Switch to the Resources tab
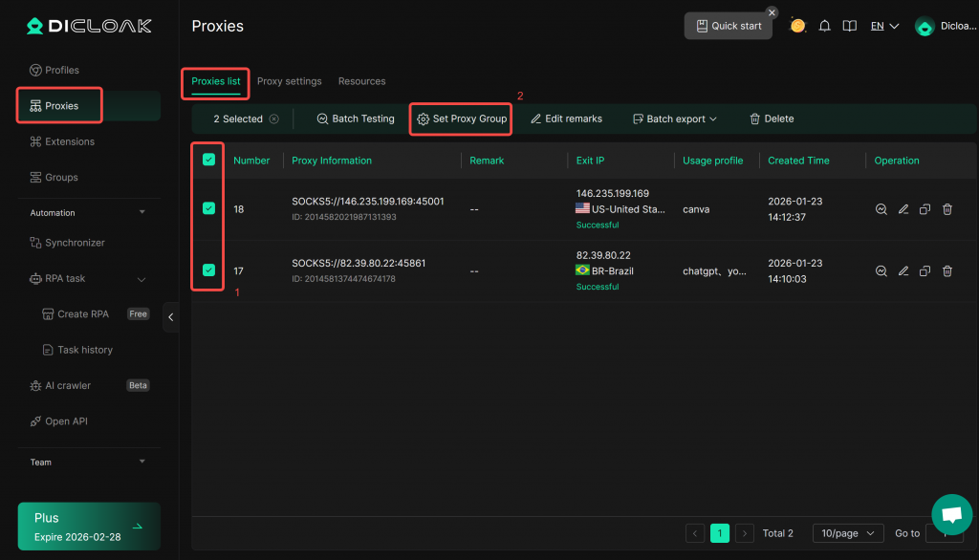979x560 pixels. click(361, 81)
